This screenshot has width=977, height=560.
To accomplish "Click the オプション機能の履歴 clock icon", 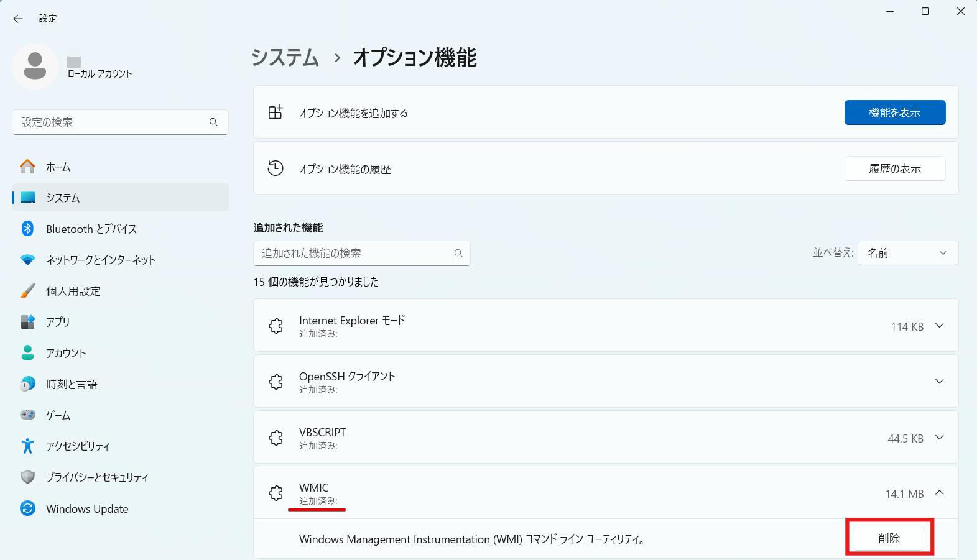I will (276, 168).
